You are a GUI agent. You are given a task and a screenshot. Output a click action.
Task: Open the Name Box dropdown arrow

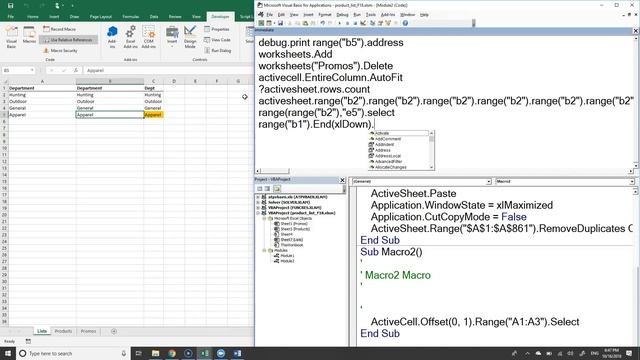coord(32,70)
